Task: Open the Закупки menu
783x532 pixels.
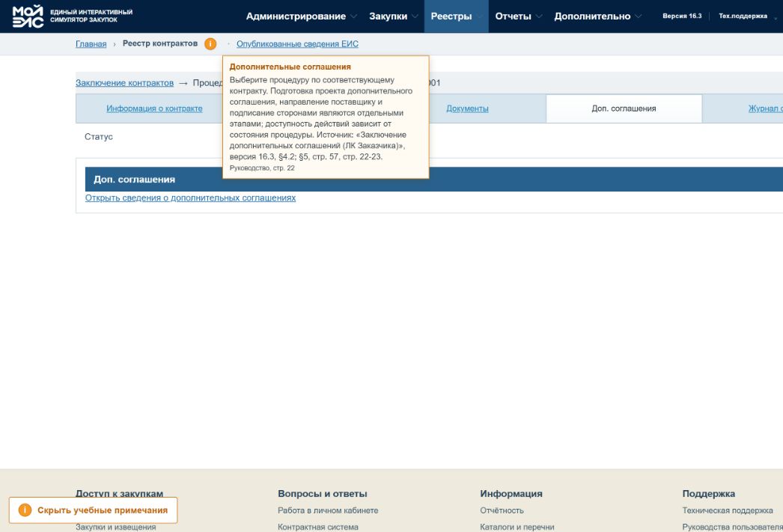Action: [x=388, y=16]
